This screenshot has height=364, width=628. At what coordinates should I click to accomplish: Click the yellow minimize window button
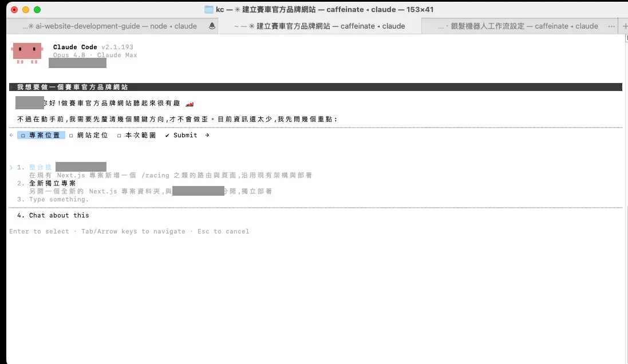26,10
